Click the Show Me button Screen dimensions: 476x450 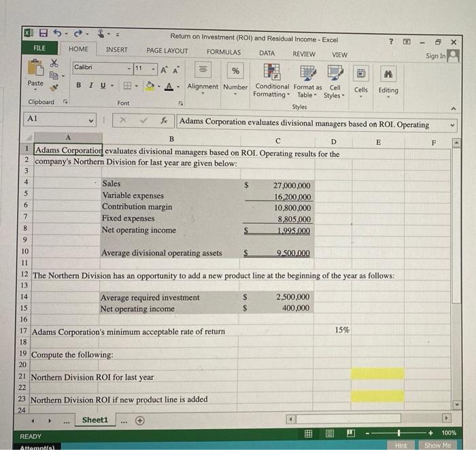pyautogui.click(x=437, y=445)
